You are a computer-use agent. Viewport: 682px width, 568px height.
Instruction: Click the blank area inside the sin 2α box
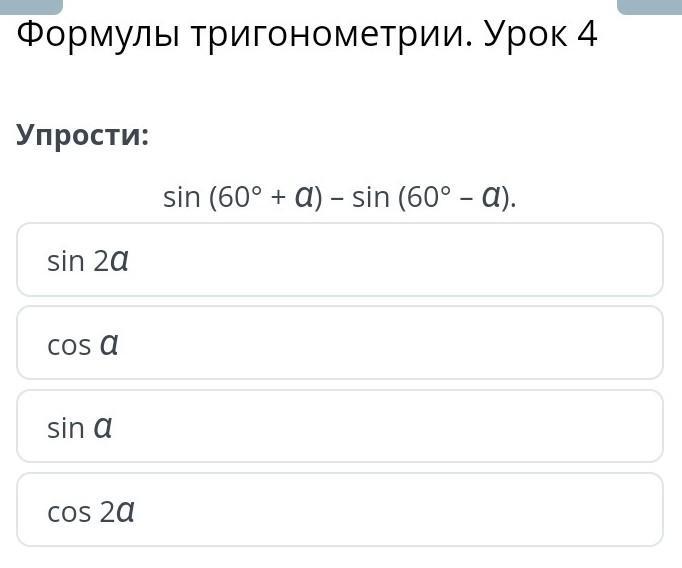coord(391,260)
